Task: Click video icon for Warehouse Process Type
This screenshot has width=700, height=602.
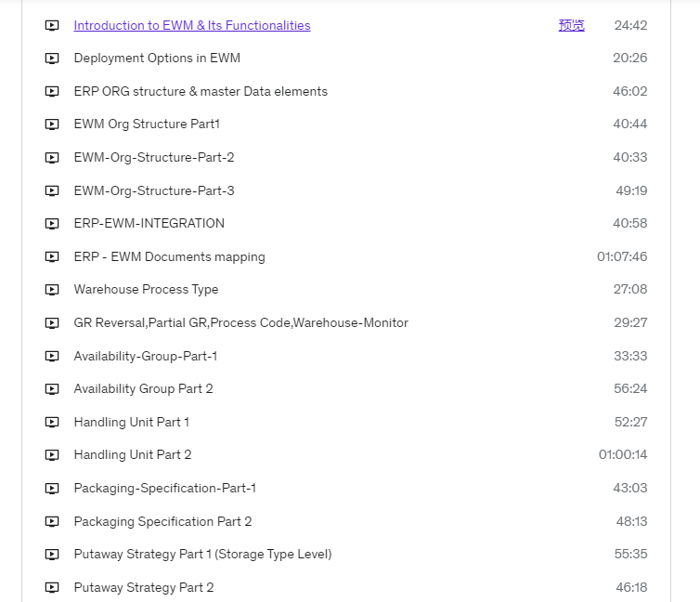Action: [x=52, y=290]
